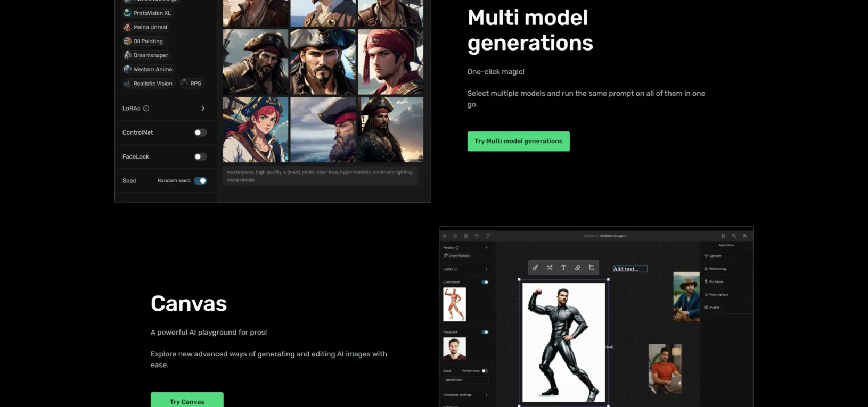The height and width of the screenshot is (407, 868).
Task: Click the info icon beside canvas LoRAs
Action: (x=456, y=269)
